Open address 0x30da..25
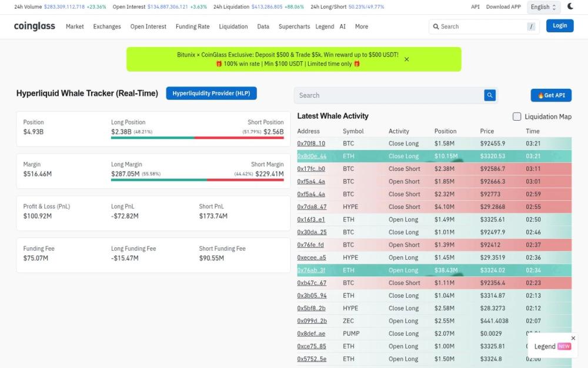588x368 pixels. tap(312, 233)
